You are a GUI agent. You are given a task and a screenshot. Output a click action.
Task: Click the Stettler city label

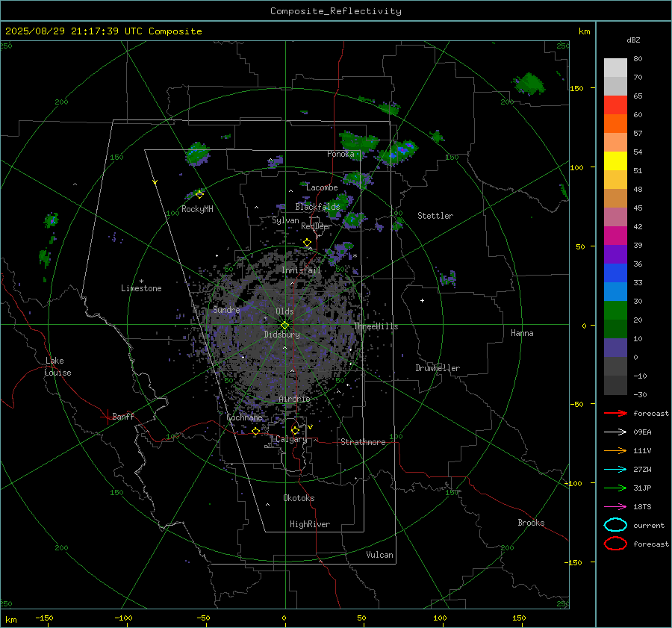(x=435, y=216)
